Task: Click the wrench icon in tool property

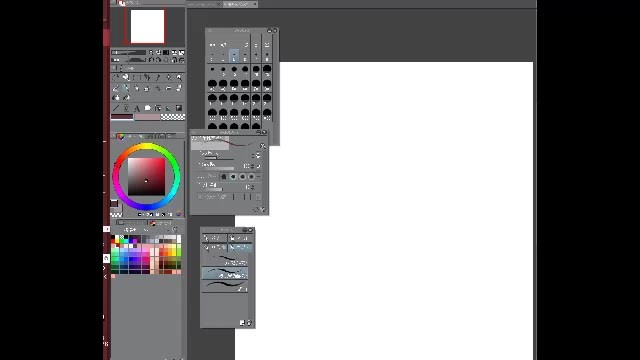Action: pyautogui.click(x=262, y=146)
